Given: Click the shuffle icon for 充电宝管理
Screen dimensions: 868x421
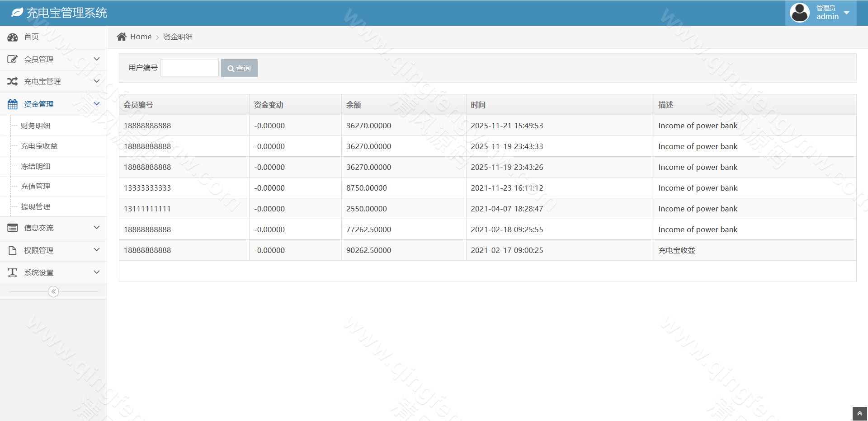Looking at the screenshot, I should (13, 81).
